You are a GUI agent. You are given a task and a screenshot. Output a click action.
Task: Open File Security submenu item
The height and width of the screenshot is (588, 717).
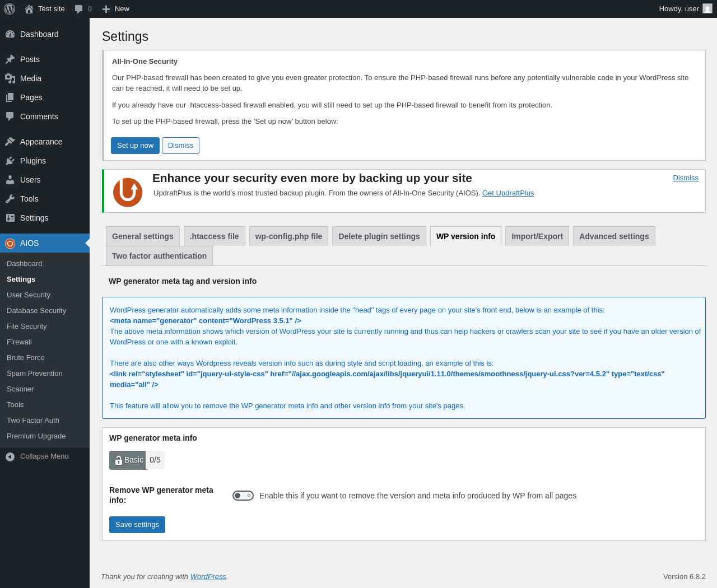click(x=27, y=326)
